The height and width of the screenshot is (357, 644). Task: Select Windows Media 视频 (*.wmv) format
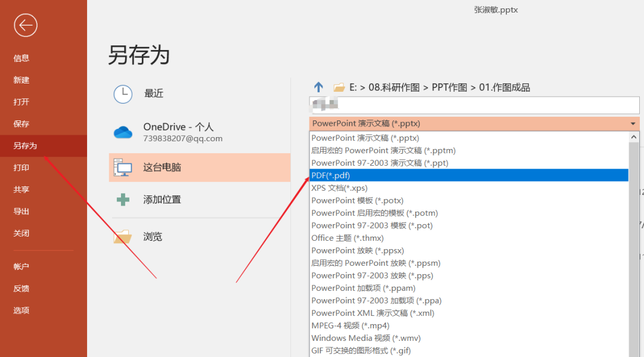[469, 338]
